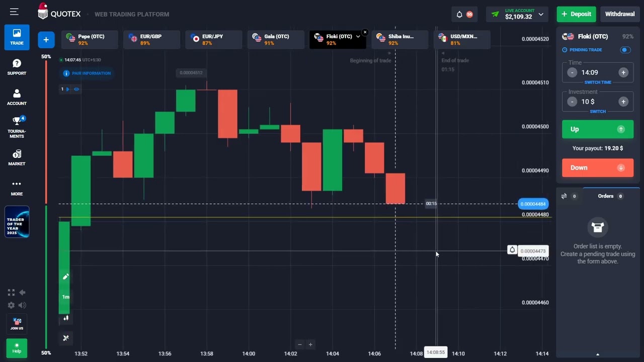Click the 'Your payout: 19.20 $' text

coord(598,148)
